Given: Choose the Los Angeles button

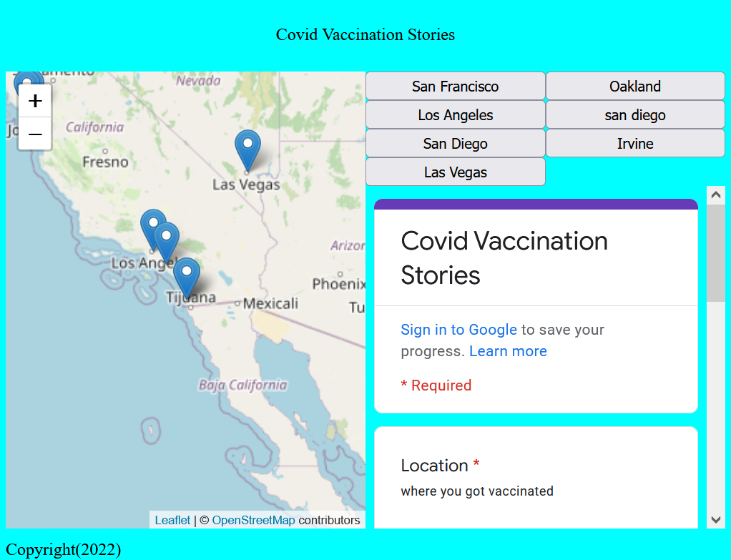Looking at the screenshot, I should pos(455,115).
